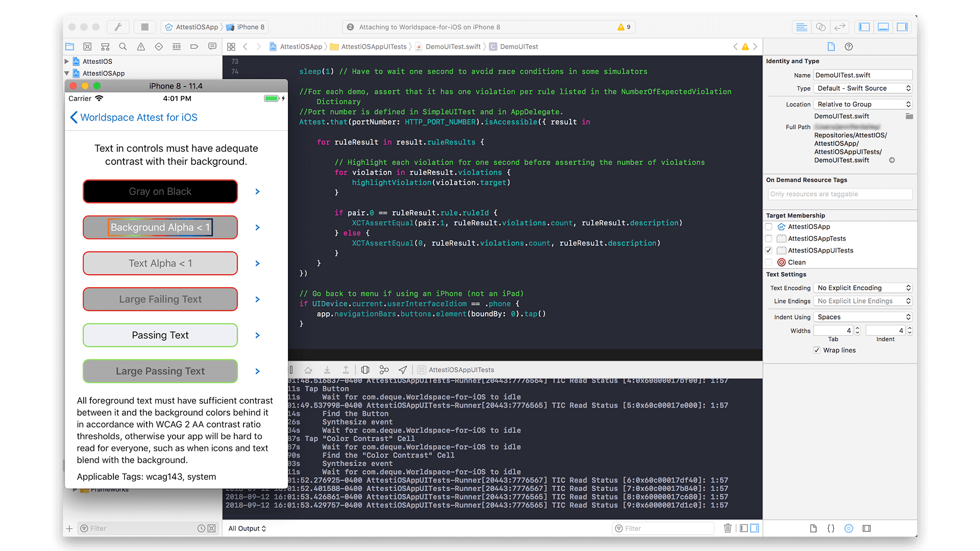This screenshot has height=551, width=980.
Task: Click the Step Over debug icon
Action: [308, 370]
